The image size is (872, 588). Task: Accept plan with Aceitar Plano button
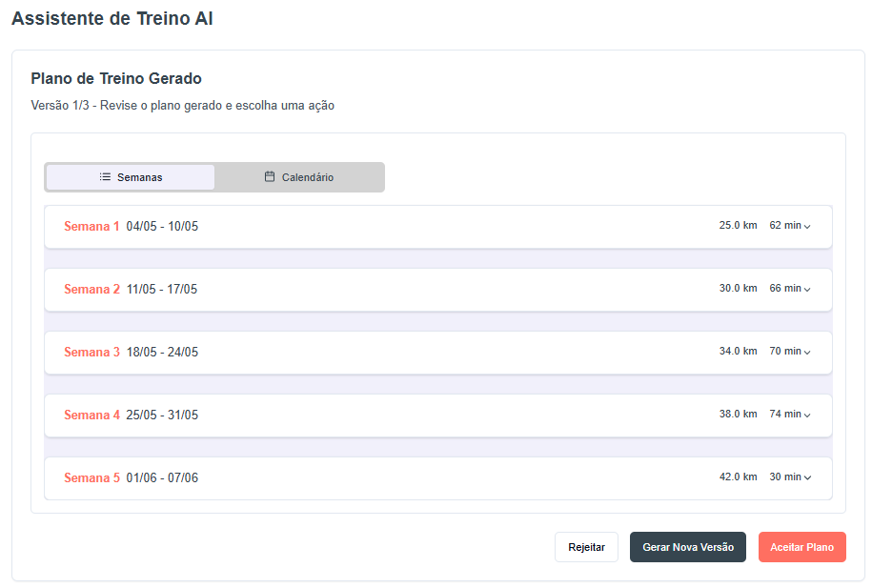(801, 547)
